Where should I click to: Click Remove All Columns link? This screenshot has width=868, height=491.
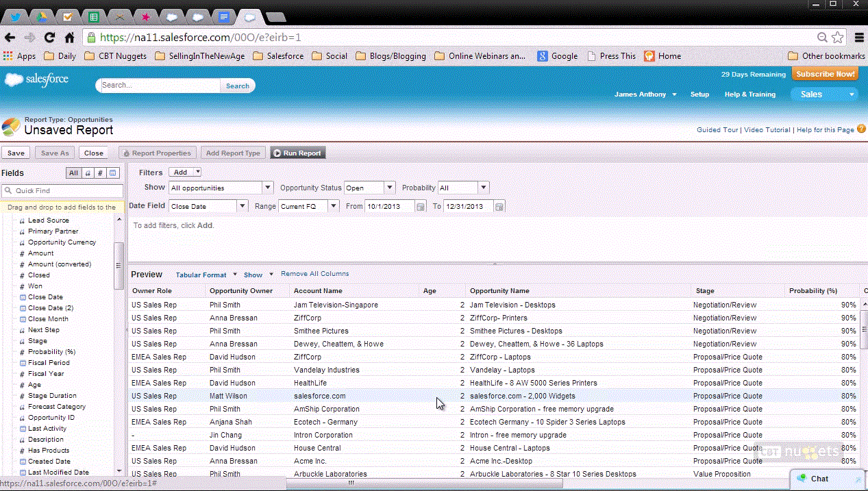coord(315,274)
